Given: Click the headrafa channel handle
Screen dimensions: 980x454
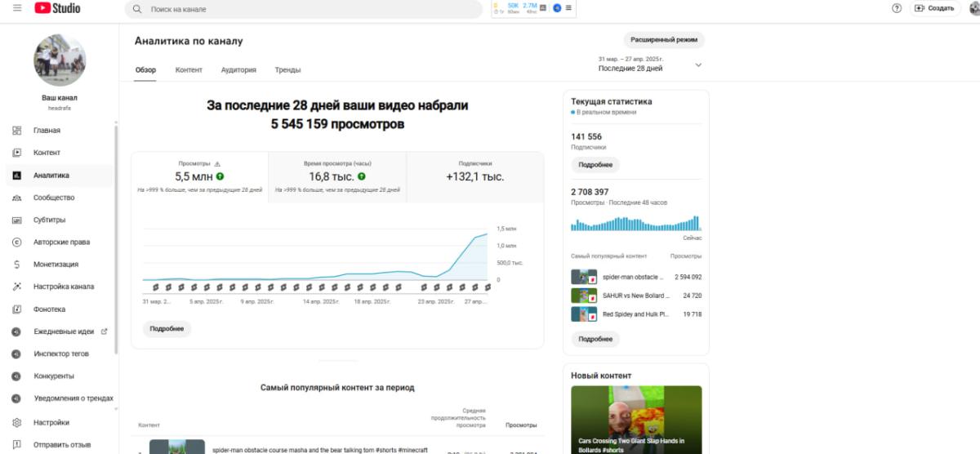Looking at the screenshot, I should tap(60, 108).
